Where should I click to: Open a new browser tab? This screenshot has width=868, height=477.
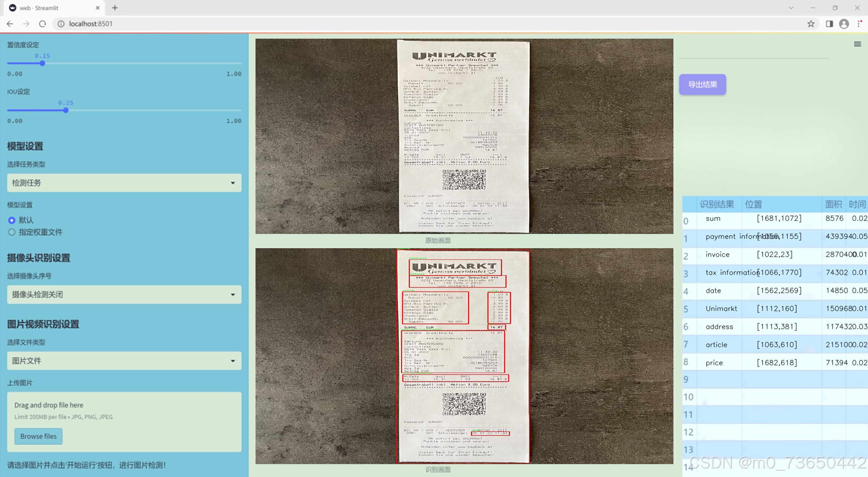(x=115, y=8)
